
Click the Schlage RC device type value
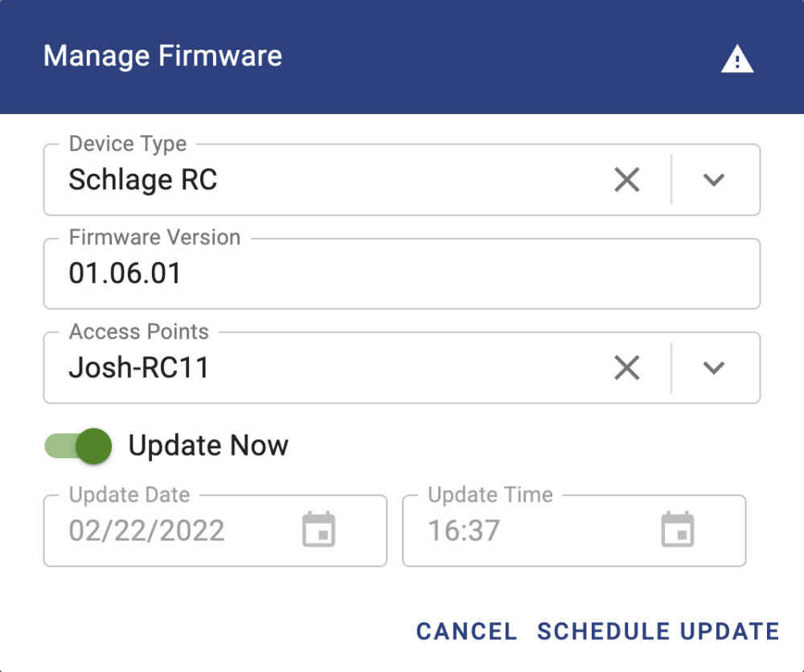click(143, 180)
